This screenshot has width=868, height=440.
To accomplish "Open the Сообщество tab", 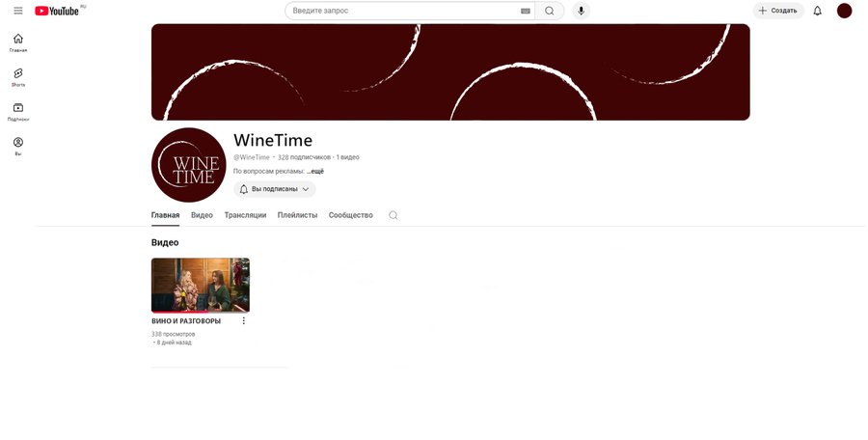I will click(x=350, y=215).
